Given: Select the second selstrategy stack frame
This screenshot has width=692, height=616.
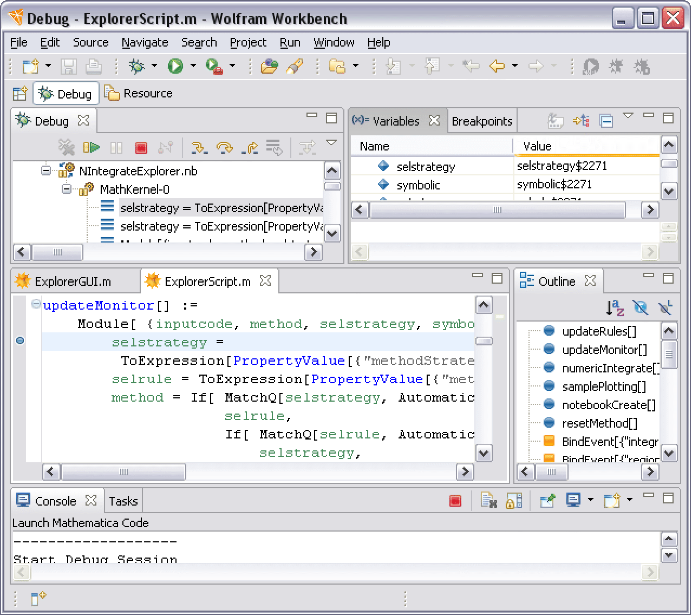Looking at the screenshot, I should 220,226.
